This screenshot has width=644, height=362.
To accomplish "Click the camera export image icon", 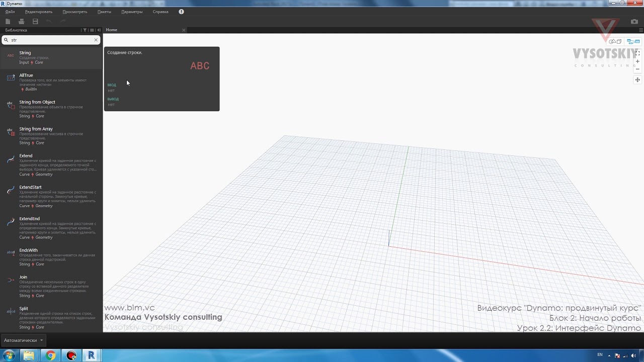I will click(634, 22).
